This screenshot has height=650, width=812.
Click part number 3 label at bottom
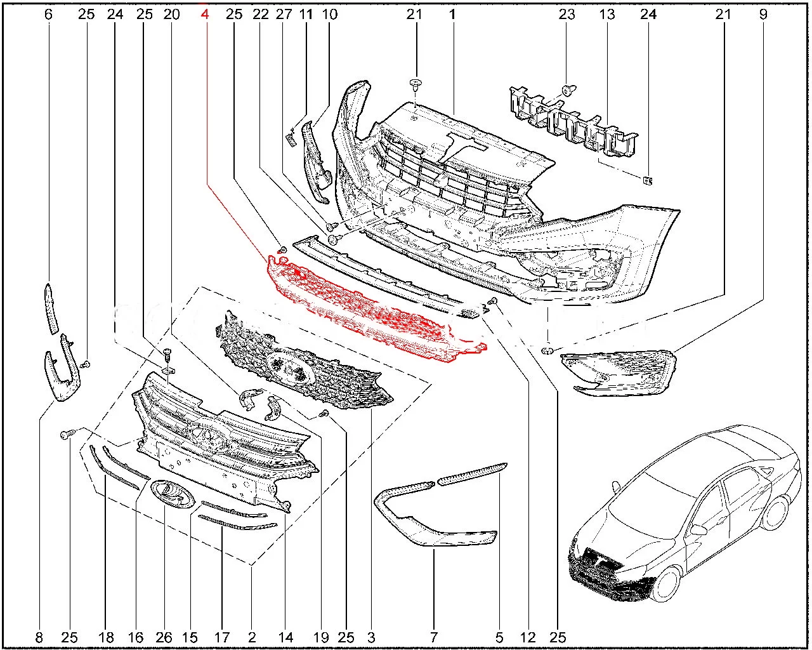click(371, 637)
